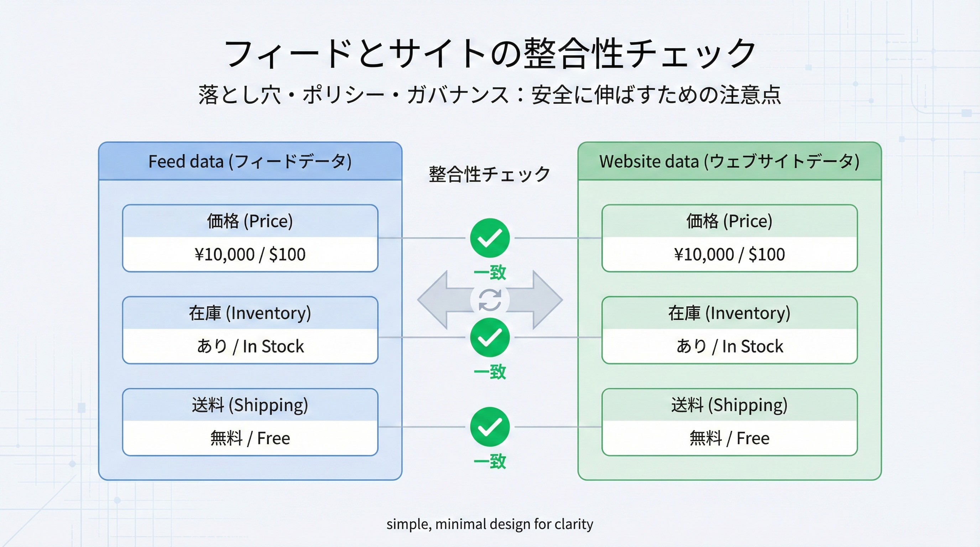Click the green checkmark between Price fields

[490, 238]
